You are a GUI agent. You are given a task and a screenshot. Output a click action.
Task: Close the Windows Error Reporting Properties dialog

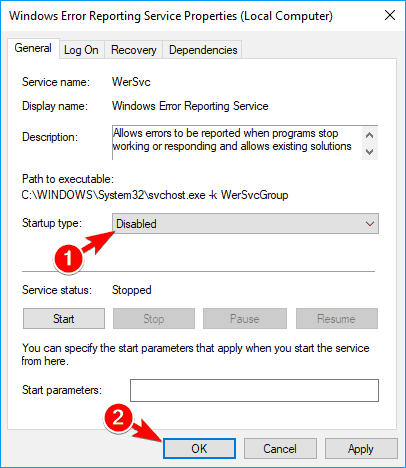click(390, 15)
